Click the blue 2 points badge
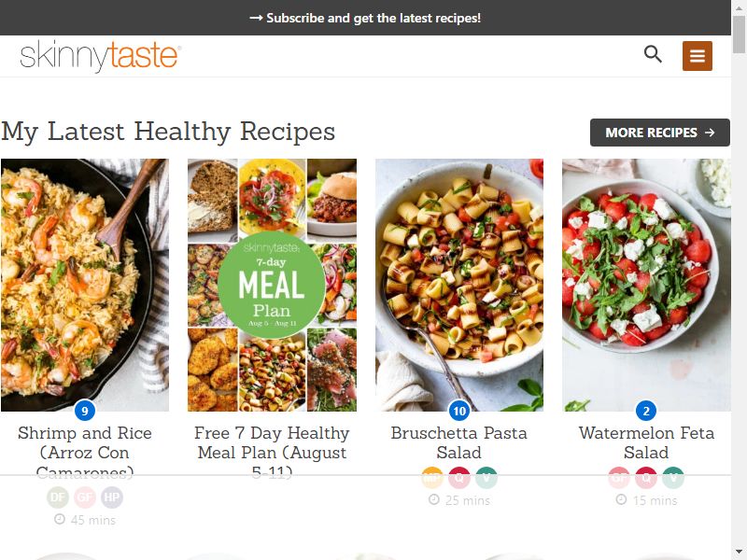Screen dimensions: 747x560 (x=646, y=411)
